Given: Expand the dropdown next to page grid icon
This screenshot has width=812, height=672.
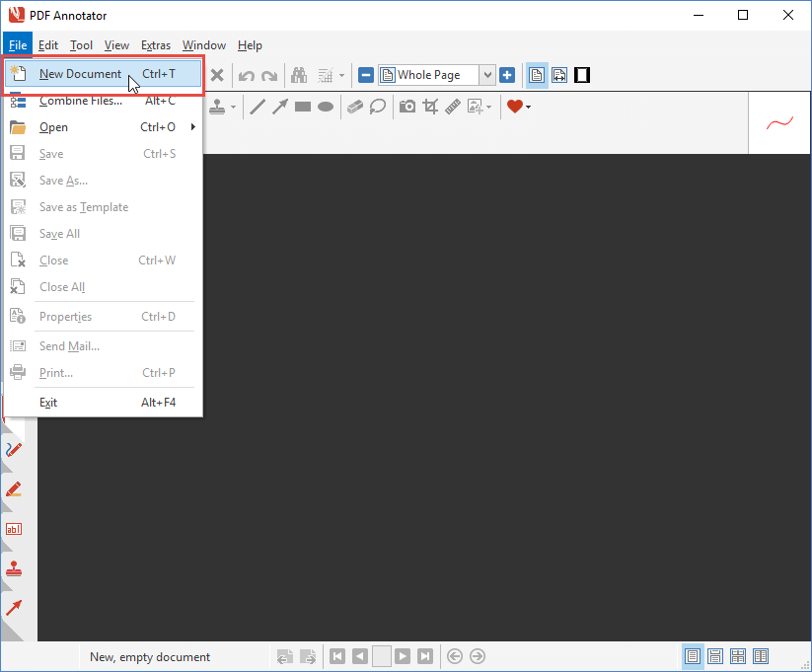Looking at the screenshot, I should 341,76.
